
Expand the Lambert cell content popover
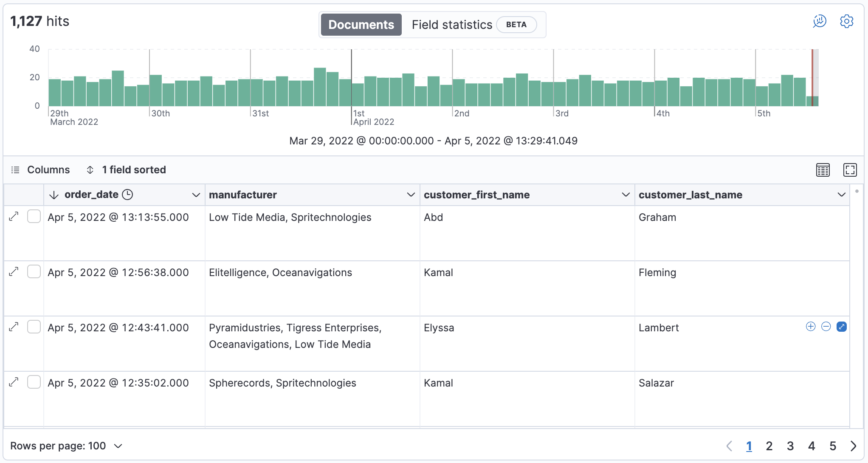[x=841, y=327]
